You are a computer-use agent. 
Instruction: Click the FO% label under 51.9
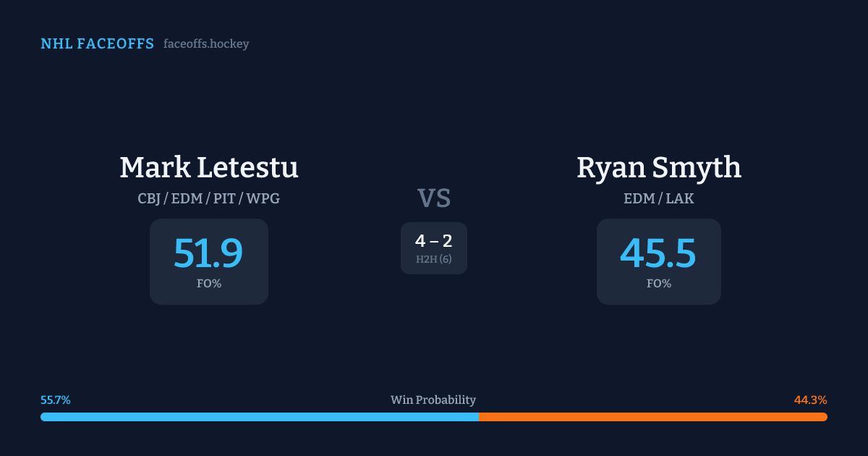click(209, 284)
